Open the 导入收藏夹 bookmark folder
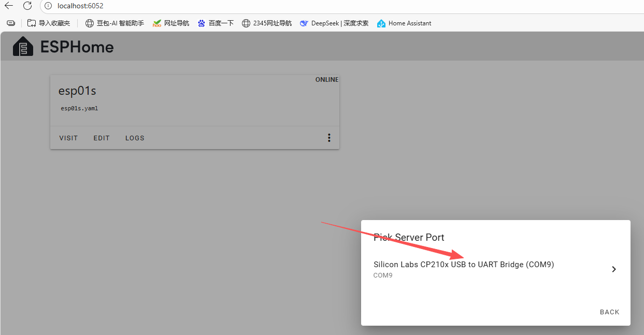Screen dimensions: 644x335 [x=48, y=23]
